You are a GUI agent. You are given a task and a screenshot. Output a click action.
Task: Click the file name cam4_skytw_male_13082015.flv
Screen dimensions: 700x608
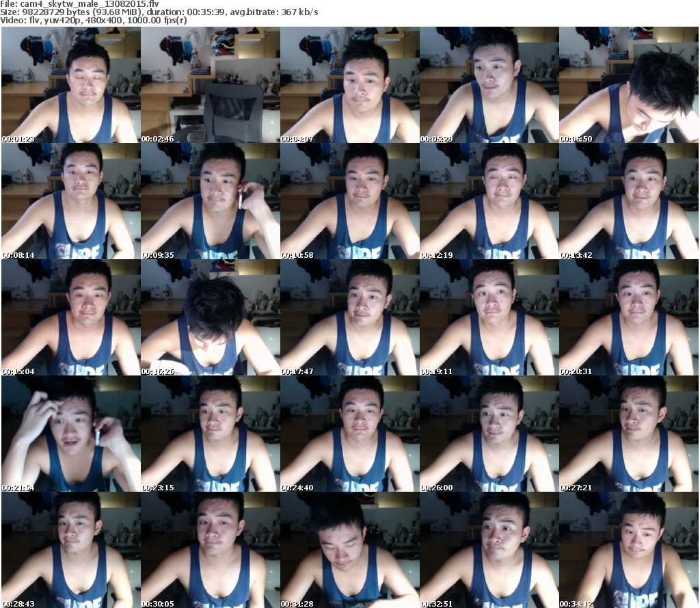click(x=90, y=4)
